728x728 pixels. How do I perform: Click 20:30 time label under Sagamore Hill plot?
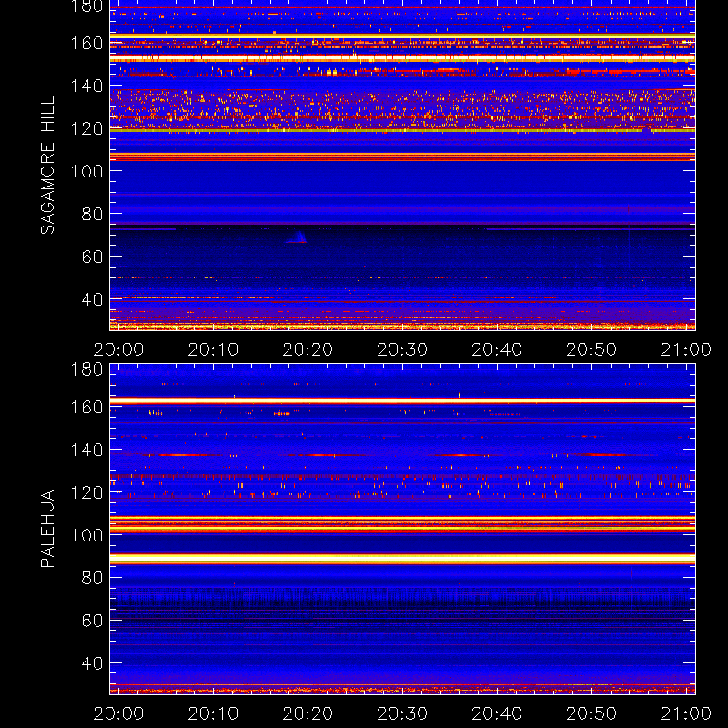coord(402,349)
